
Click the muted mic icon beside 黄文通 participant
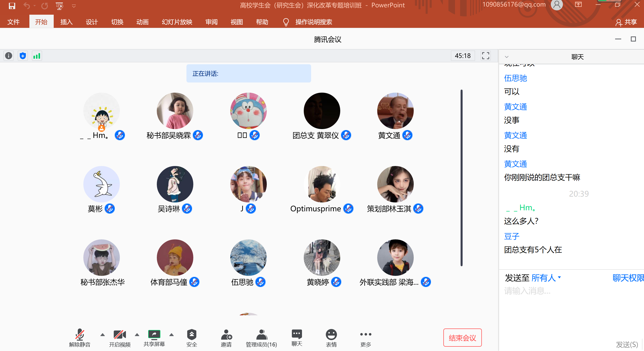407,135
